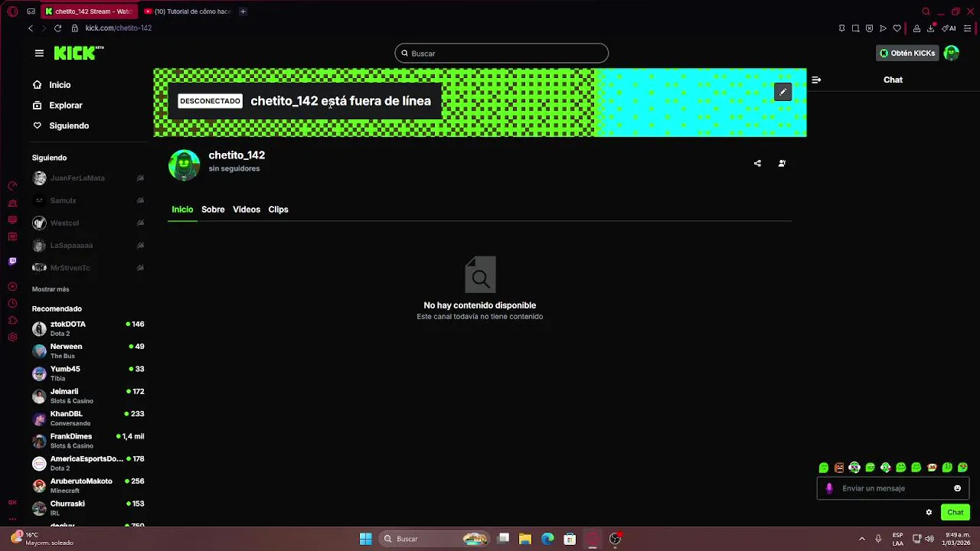Viewport: 980px width, 551px height.
Task: Click the Obtén KICKs button
Action: (x=907, y=53)
